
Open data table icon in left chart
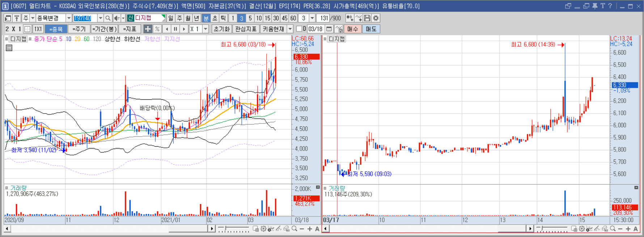tap(9, 48)
